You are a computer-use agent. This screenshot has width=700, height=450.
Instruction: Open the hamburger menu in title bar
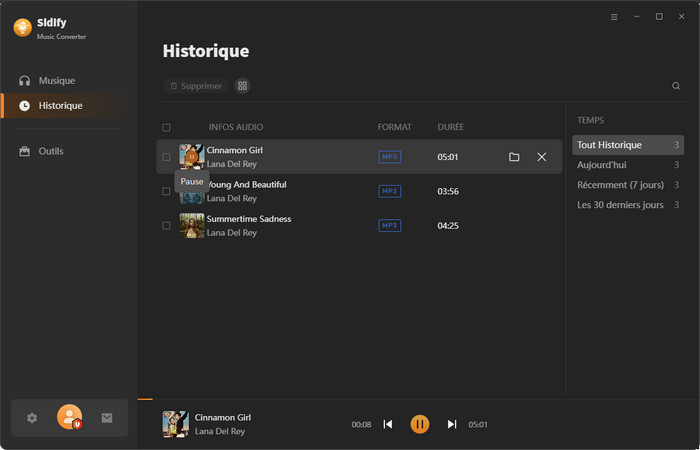coord(614,17)
